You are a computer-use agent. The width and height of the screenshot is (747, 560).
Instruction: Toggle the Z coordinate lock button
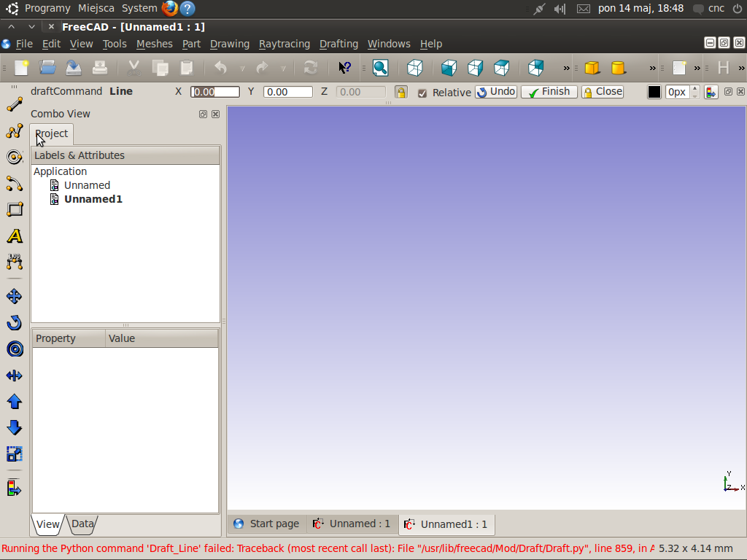pyautogui.click(x=401, y=92)
